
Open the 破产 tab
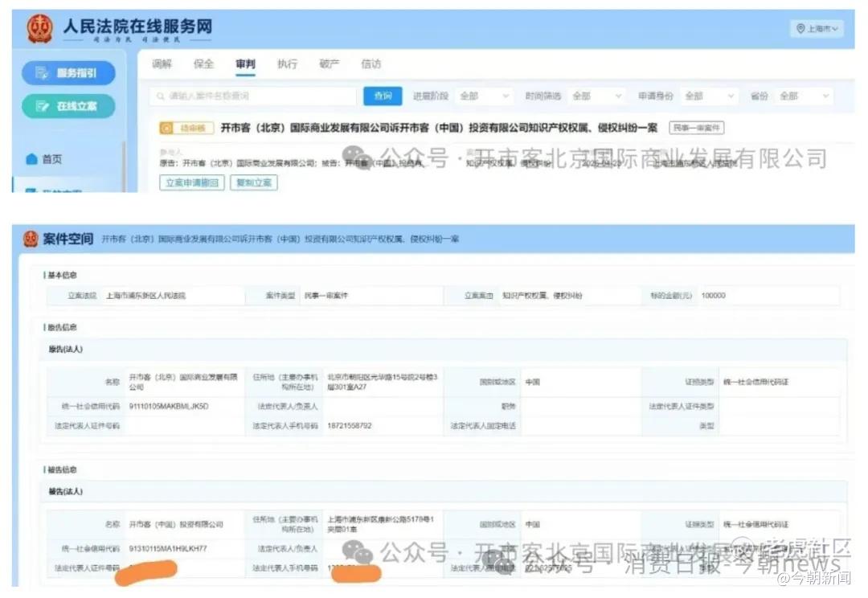tap(329, 64)
